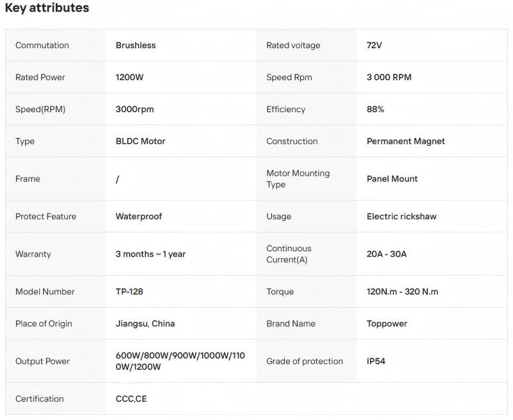The height and width of the screenshot is (420, 513).
Task: Click the 72V rated voltage value
Action: tap(374, 46)
